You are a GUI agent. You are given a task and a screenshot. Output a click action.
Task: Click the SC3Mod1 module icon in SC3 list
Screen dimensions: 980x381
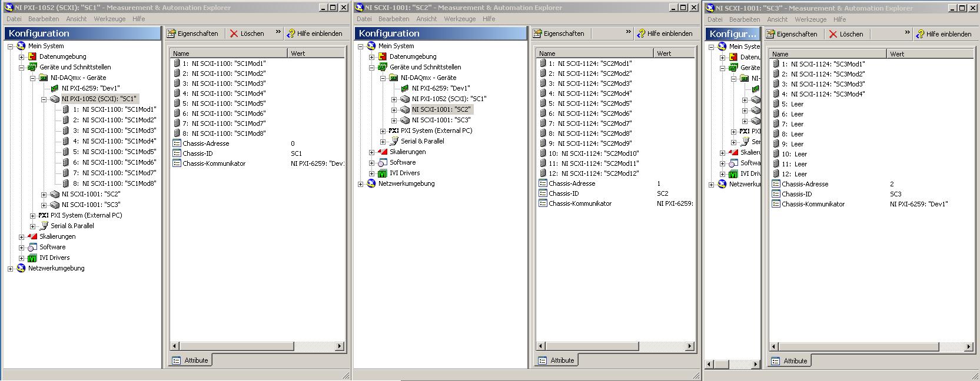tap(776, 64)
